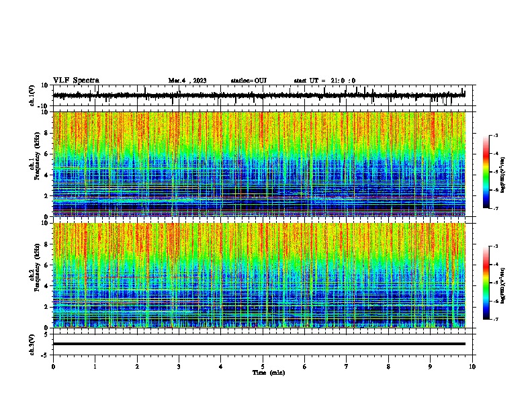Viewport: 532px width, 411px height.
Task: Click the "8" kHz tick of ch.1 spectrogram
Action: [x=46, y=133]
